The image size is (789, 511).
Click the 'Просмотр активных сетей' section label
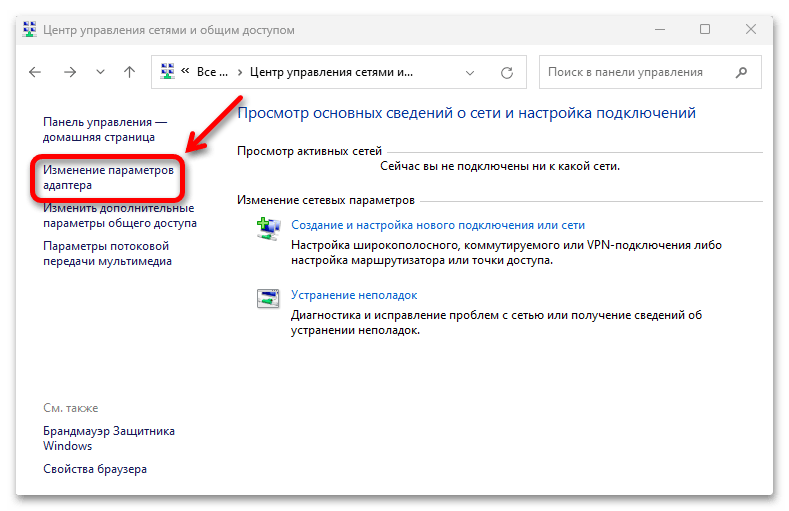pyautogui.click(x=309, y=151)
